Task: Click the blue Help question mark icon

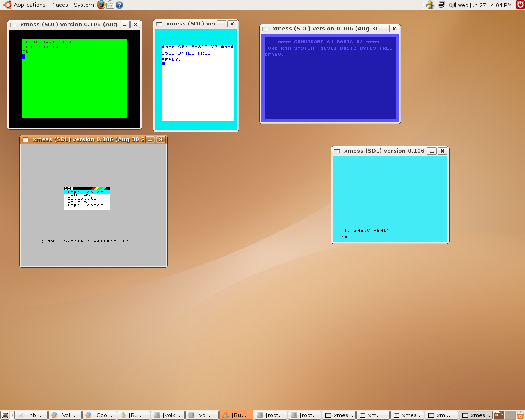Action: [x=119, y=5]
